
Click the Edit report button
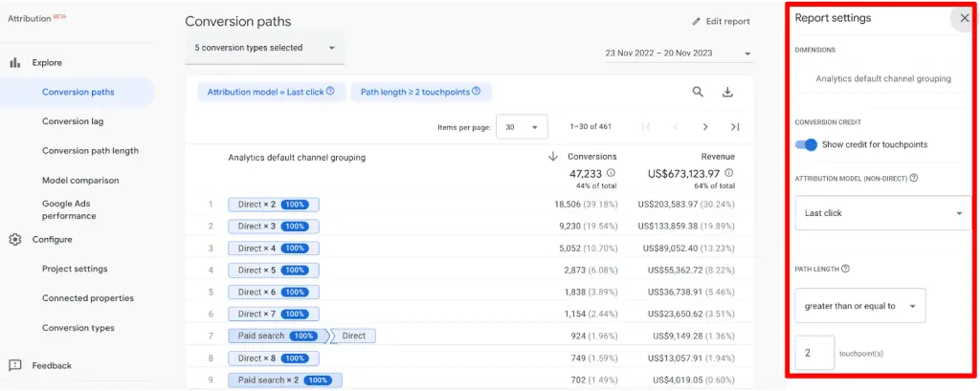point(721,21)
